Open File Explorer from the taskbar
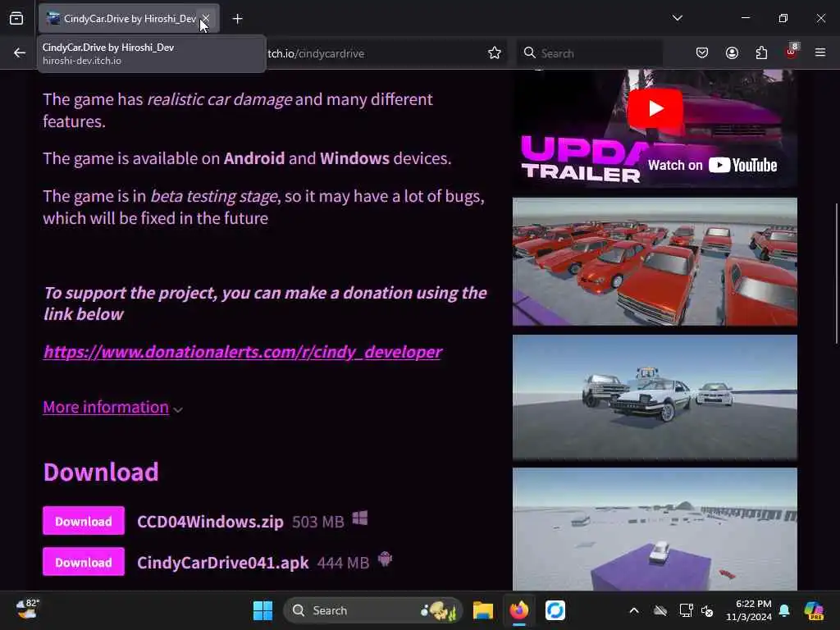Screen dimensions: 840x630 (x=482, y=610)
